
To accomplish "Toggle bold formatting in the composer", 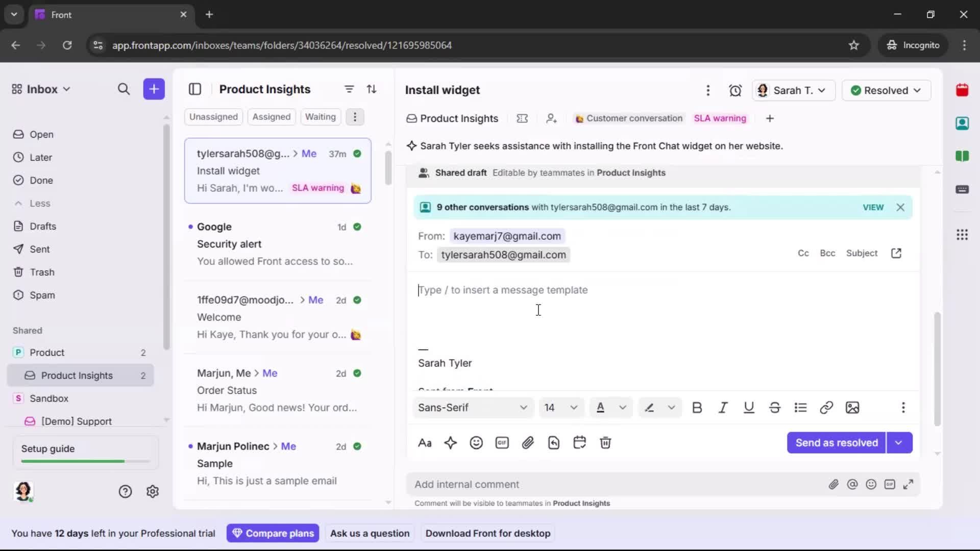I will [x=697, y=408].
